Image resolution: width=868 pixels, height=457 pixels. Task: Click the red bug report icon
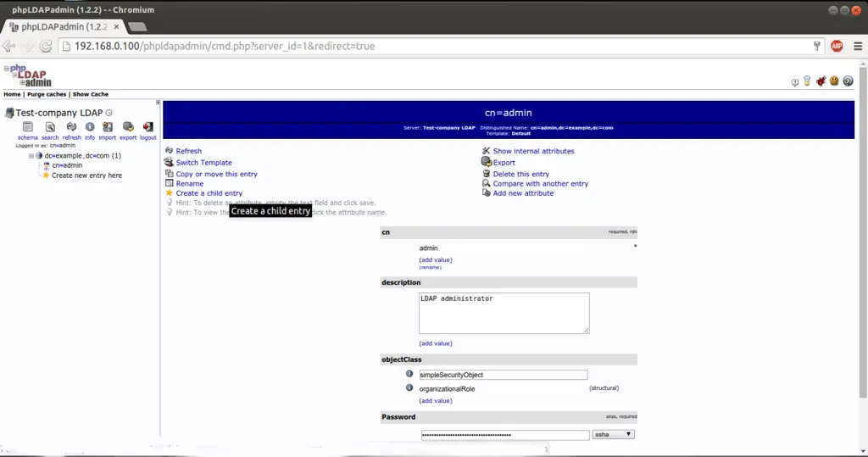(820, 81)
